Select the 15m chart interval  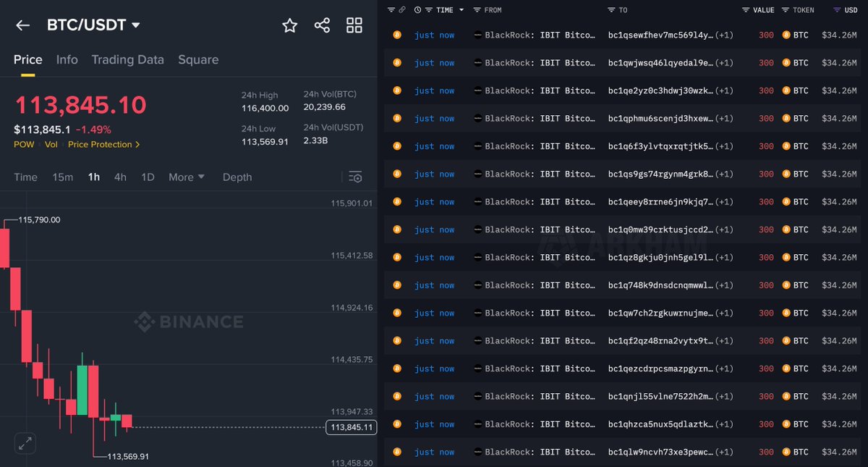click(x=63, y=177)
